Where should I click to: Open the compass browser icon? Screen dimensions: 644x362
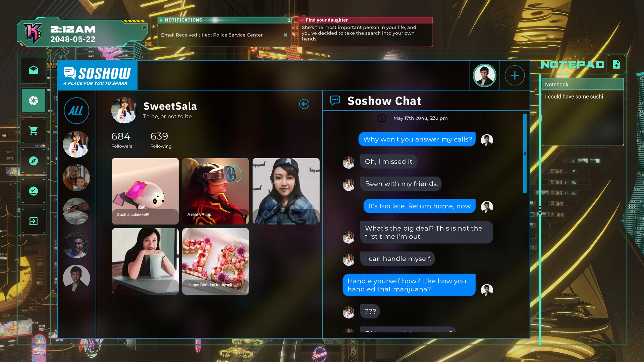pyautogui.click(x=34, y=161)
